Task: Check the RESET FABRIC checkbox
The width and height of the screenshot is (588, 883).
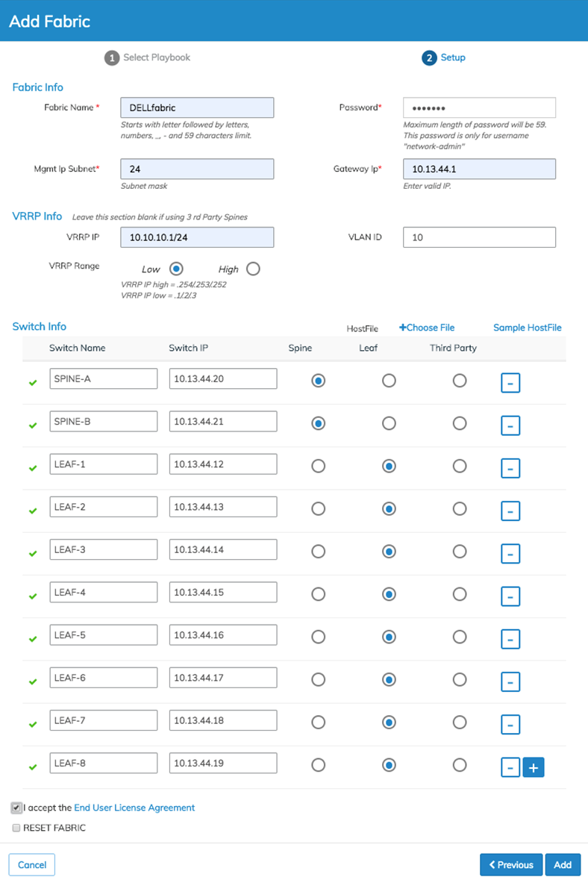Action: coord(16,828)
